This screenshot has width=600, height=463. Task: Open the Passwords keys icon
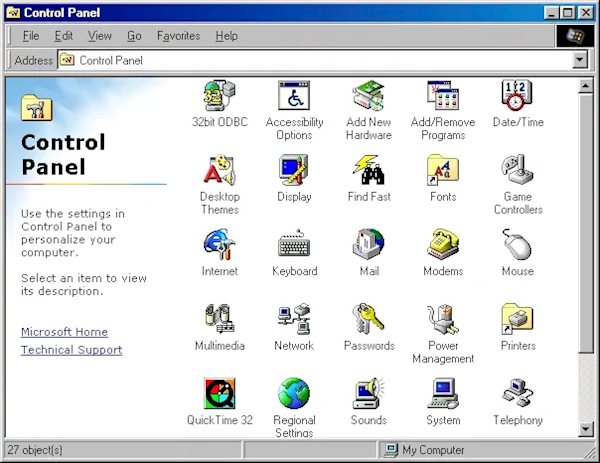point(369,320)
